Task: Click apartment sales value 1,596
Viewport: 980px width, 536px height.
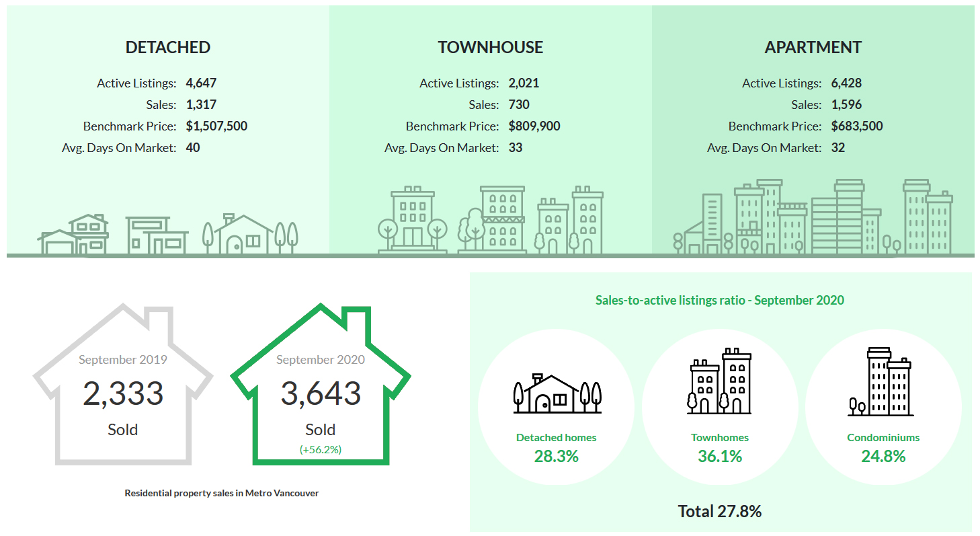Action: pos(846,105)
